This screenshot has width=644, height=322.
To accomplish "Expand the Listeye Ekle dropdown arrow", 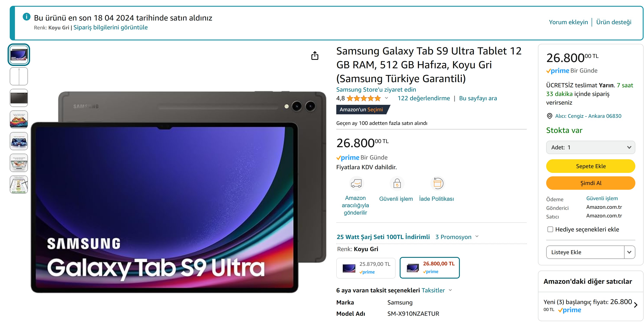I will click(629, 252).
